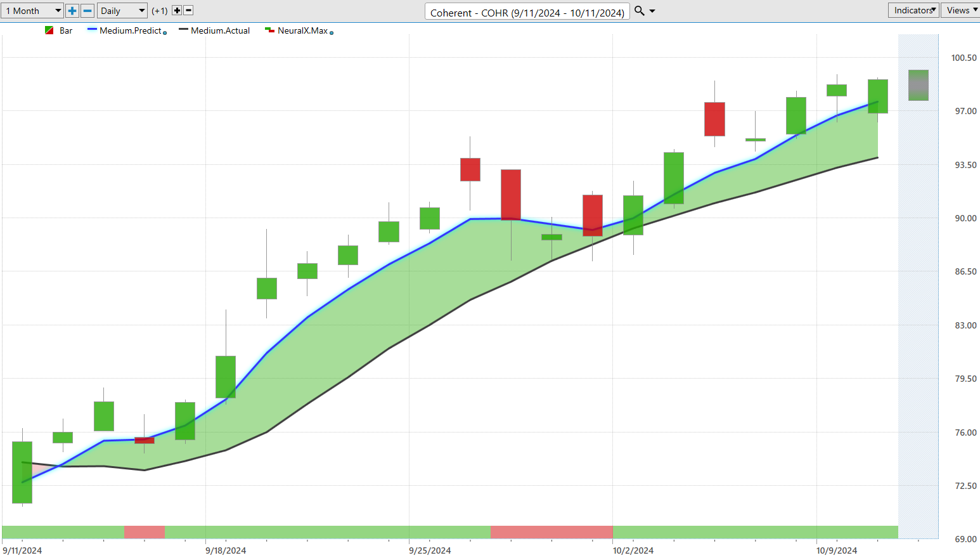980x560 pixels.
Task: Click the dot next to Medium.Predict
Action: (165, 32)
